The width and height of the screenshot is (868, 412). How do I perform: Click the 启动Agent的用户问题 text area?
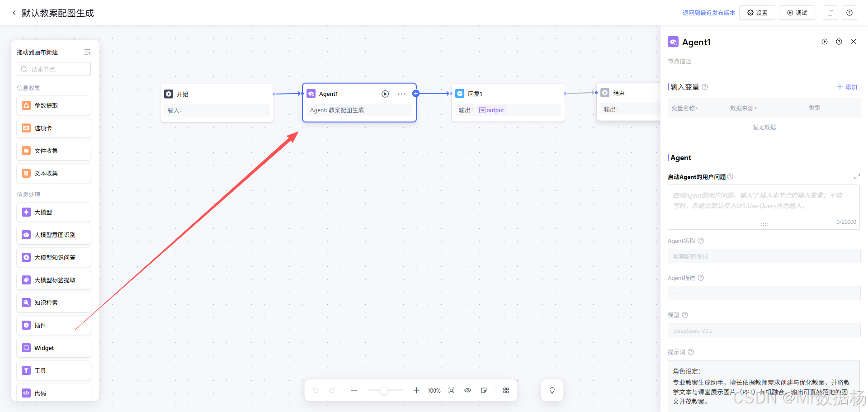pyautogui.click(x=764, y=207)
